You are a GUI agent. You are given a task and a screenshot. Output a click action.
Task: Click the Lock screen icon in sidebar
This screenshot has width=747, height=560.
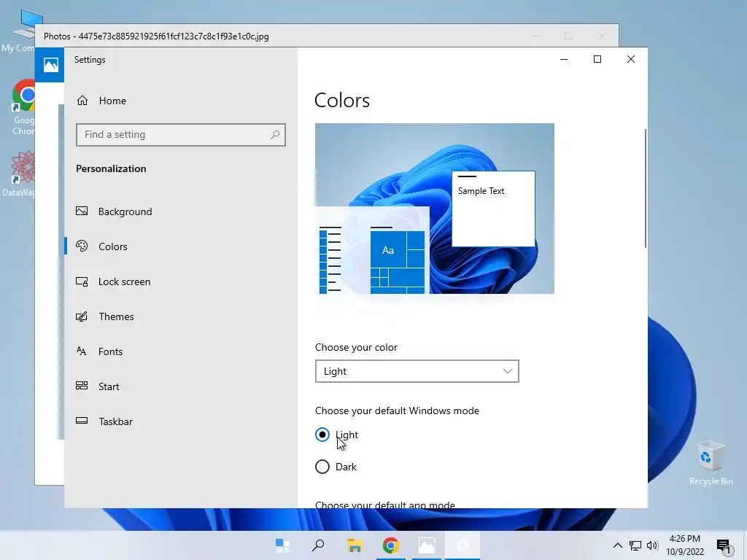pyautogui.click(x=82, y=281)
